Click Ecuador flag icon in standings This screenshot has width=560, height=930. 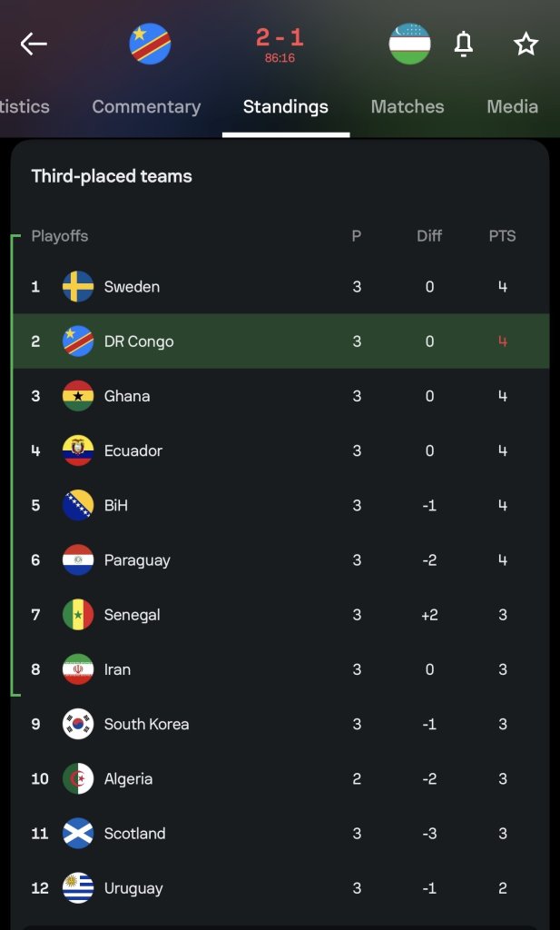[78, 450]
